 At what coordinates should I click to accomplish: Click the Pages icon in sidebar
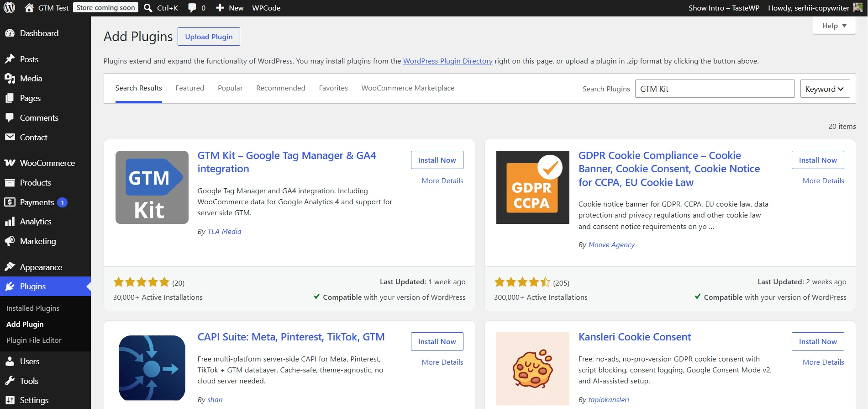10,98
